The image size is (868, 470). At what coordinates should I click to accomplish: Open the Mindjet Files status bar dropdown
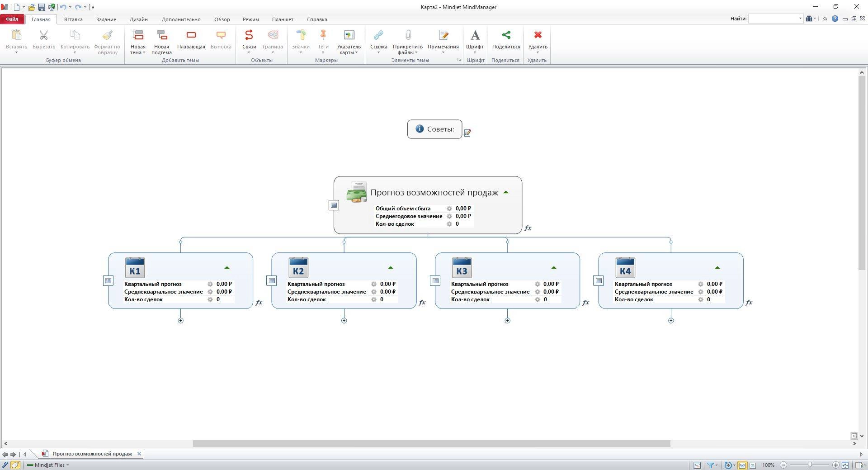[x=67, y=465]
